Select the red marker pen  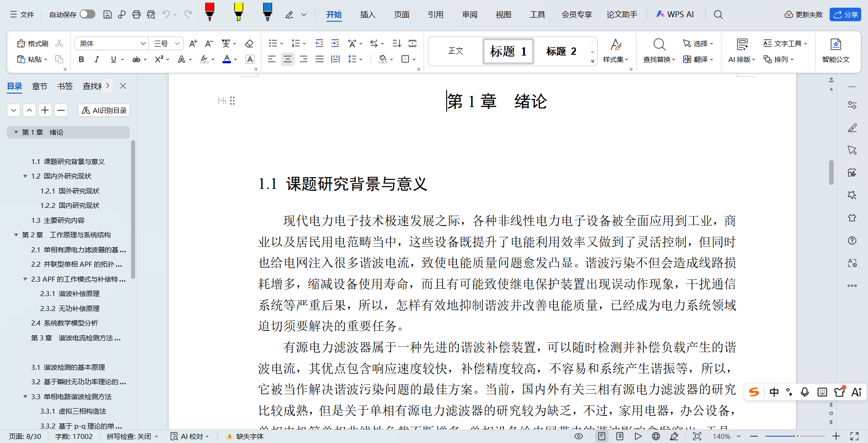click(x=210, y=12)
